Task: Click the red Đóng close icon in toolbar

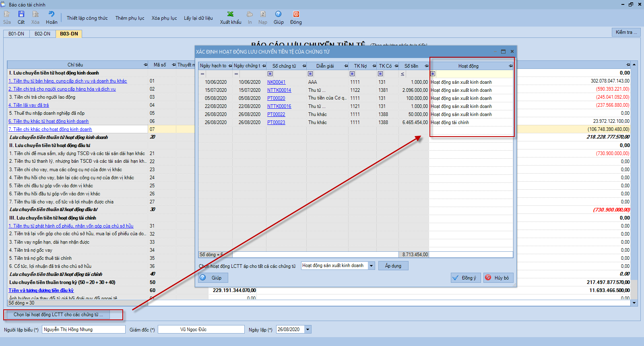Action: pyautogui.click(x=296, y=14)
